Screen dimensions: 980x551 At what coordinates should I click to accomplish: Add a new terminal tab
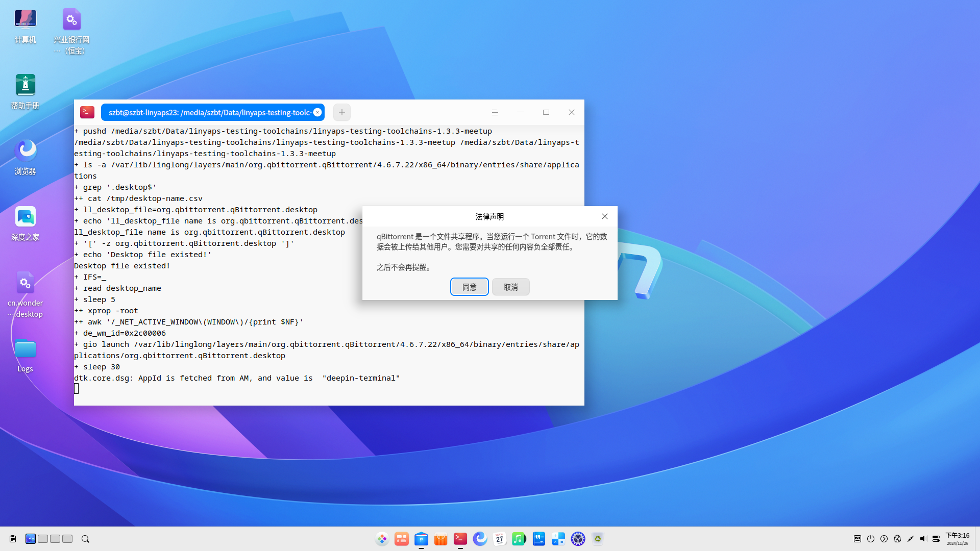tap(342, 112)
